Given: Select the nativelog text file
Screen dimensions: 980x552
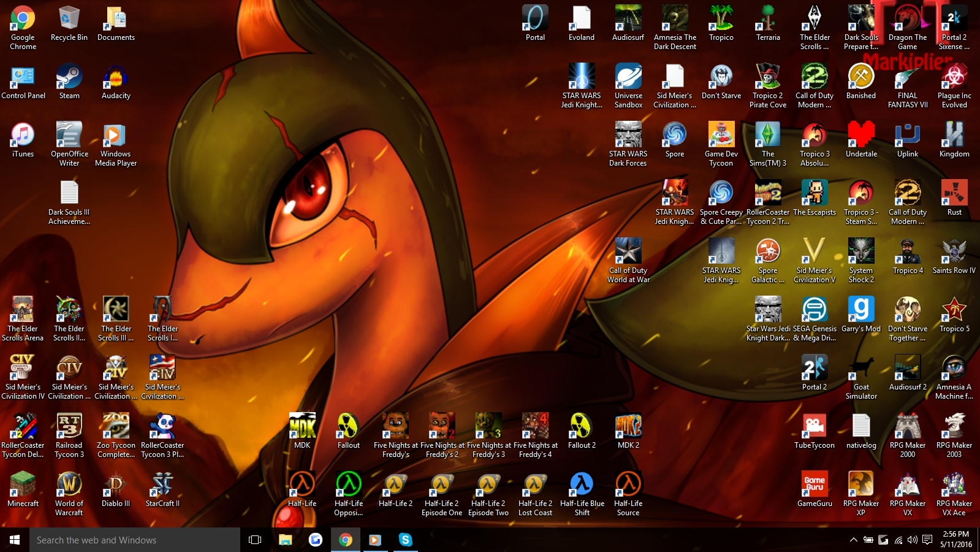Looking at the screenshot, I should point(861,432).
